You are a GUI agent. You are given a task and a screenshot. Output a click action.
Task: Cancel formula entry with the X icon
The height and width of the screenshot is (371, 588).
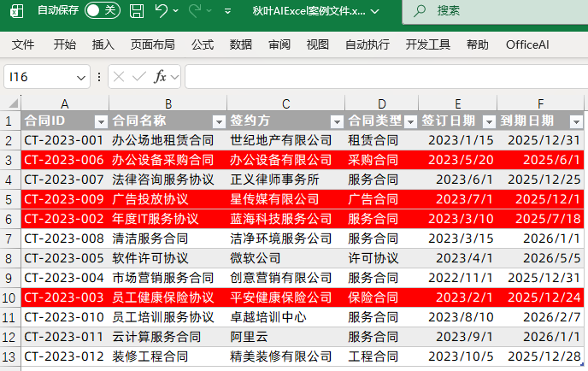point(119,77)
